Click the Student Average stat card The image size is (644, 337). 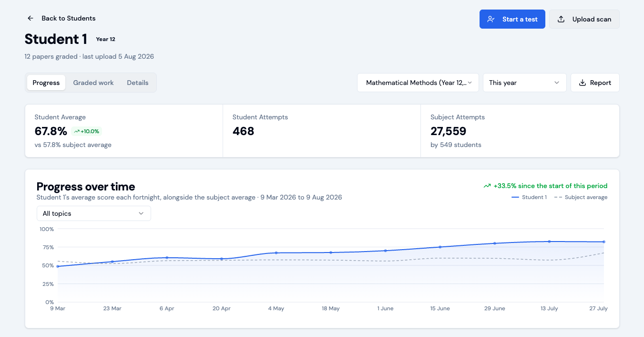click(124, 131)
